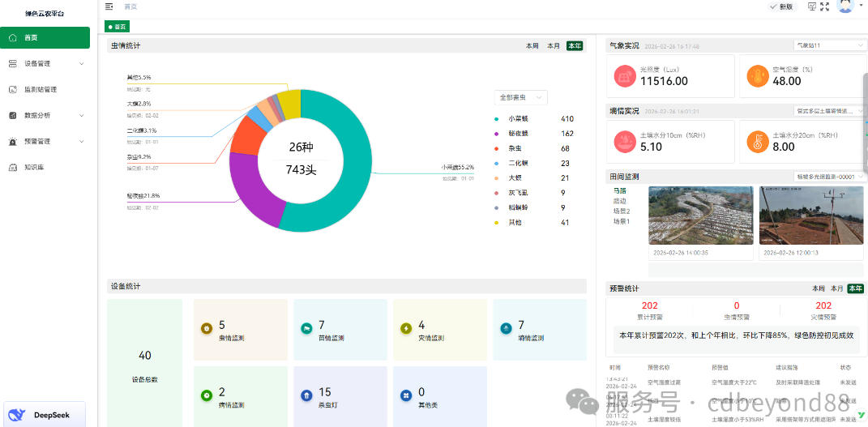Click the 空气湿度 orange thermometer icon
Viewport: 868px width, 427px height.
pyautogui.click(x=757, y=76)
